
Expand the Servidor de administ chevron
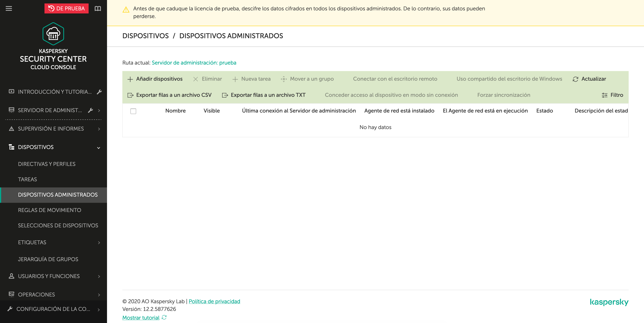point(99,110)
